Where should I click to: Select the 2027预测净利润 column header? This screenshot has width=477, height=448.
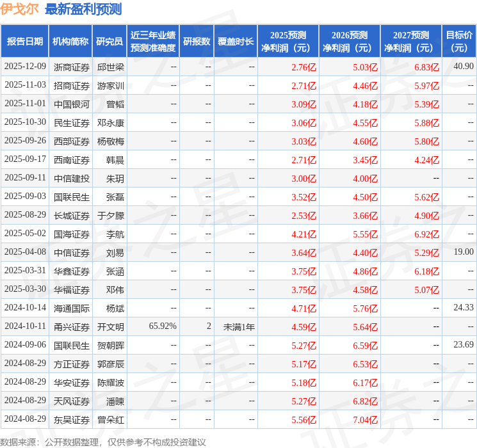click(411, 42)
